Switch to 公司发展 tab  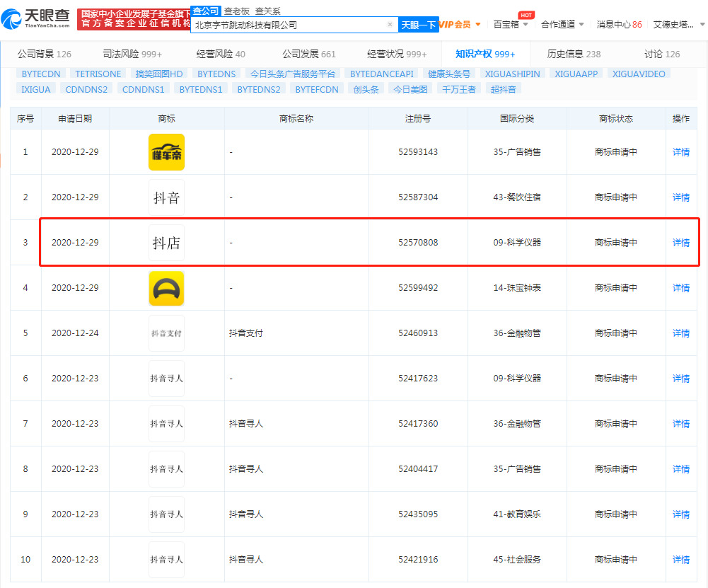click(309, 54)
